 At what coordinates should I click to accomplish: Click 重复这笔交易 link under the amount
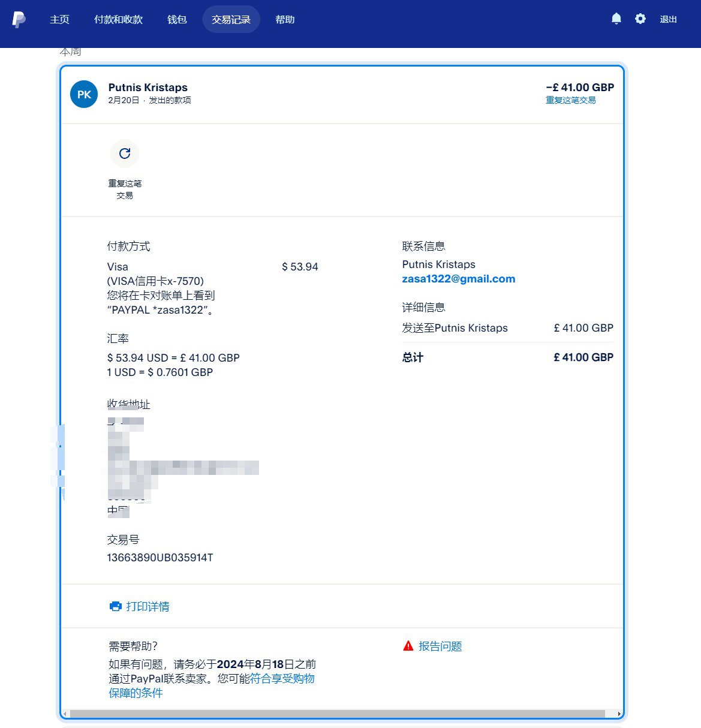[570, 100]
